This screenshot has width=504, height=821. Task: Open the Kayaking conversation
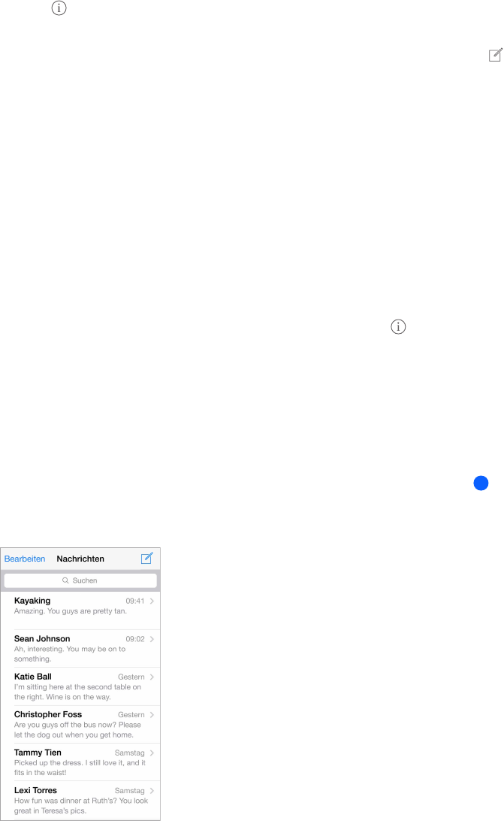[80, 610]
